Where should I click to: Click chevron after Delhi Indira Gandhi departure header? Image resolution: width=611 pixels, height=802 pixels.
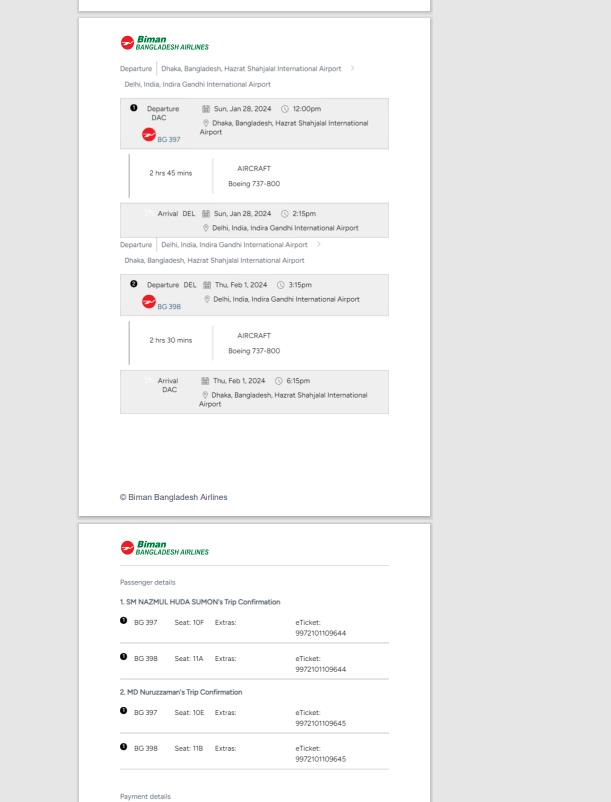click(x=319, y=244)
